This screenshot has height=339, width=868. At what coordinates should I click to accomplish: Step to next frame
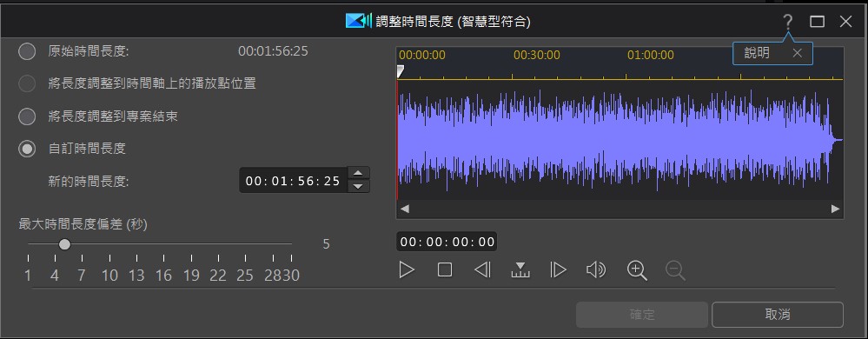pos(558,269)
